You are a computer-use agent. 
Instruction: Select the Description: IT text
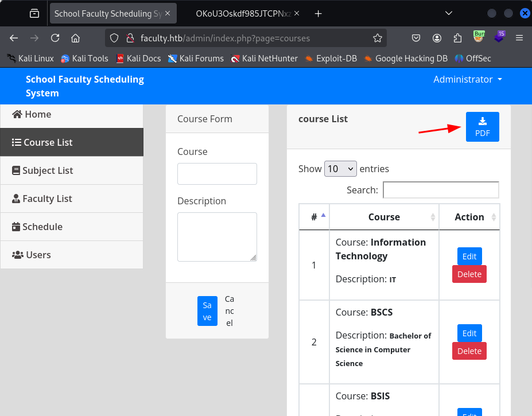coord(366,279)
